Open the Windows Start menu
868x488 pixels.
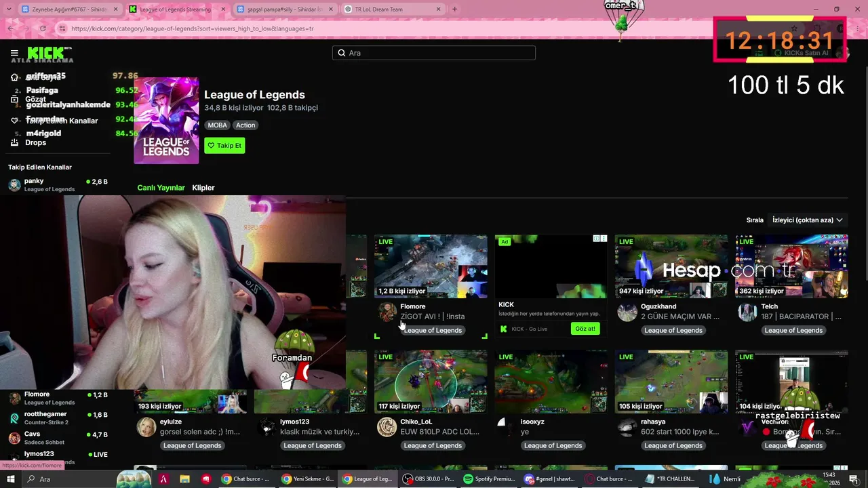pyautogui.click(x=10, y=479)
